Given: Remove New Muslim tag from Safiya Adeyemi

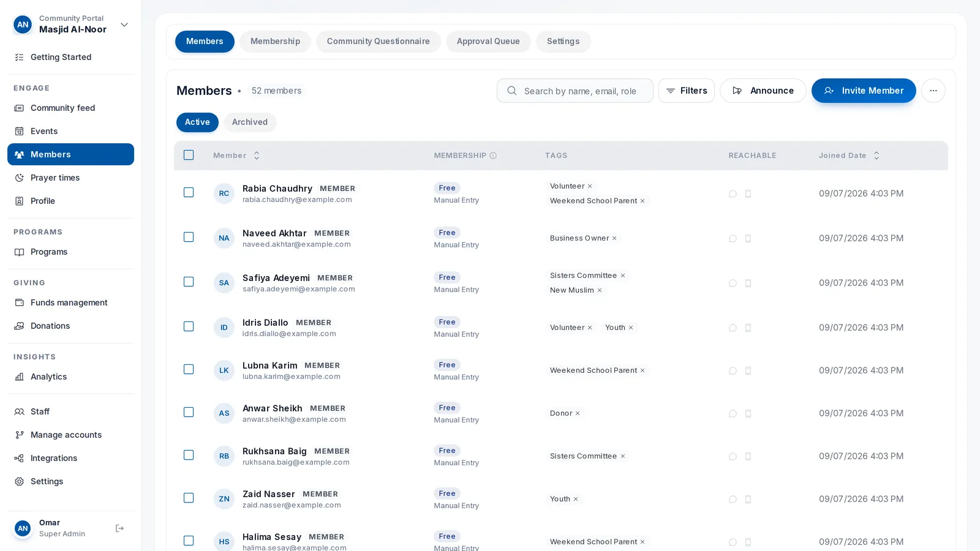Looking at the screenshot, I should 600,290.
